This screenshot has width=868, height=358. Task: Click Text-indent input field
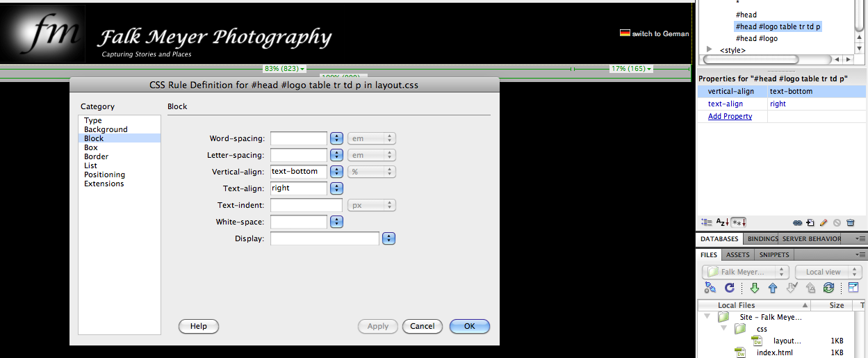click(x=306, y=205)
